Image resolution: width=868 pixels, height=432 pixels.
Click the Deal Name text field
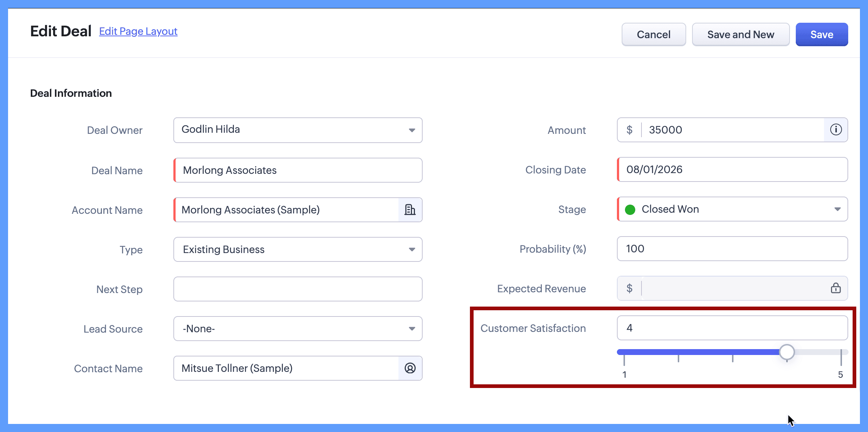(x=298, y=170)
